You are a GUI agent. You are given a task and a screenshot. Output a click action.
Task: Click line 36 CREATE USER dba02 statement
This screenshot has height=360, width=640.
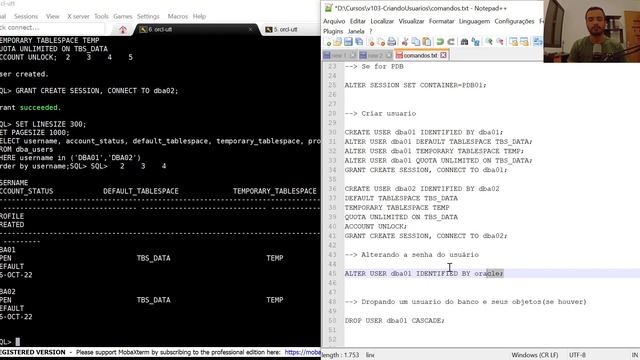pyautogui.click(x=422, y=189)
